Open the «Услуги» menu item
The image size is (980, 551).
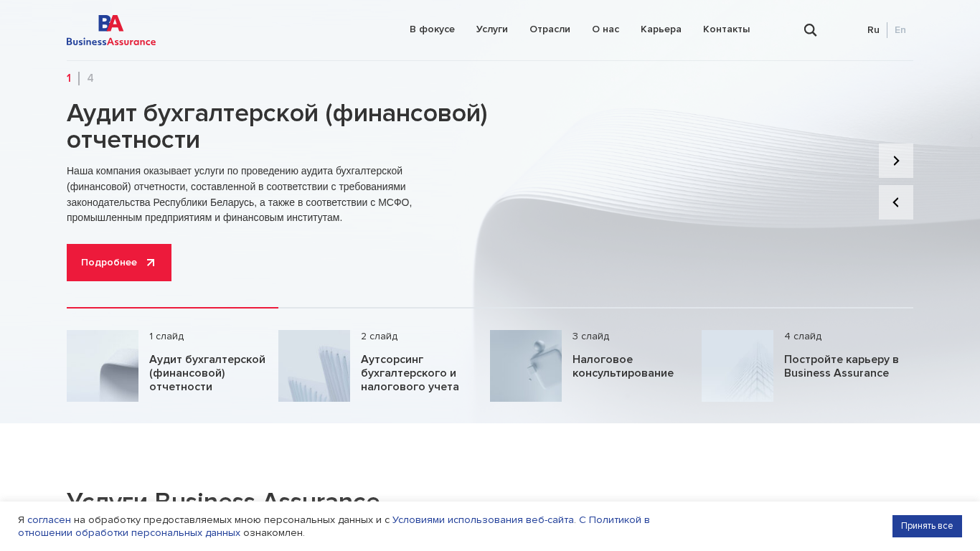coord(492,29)
